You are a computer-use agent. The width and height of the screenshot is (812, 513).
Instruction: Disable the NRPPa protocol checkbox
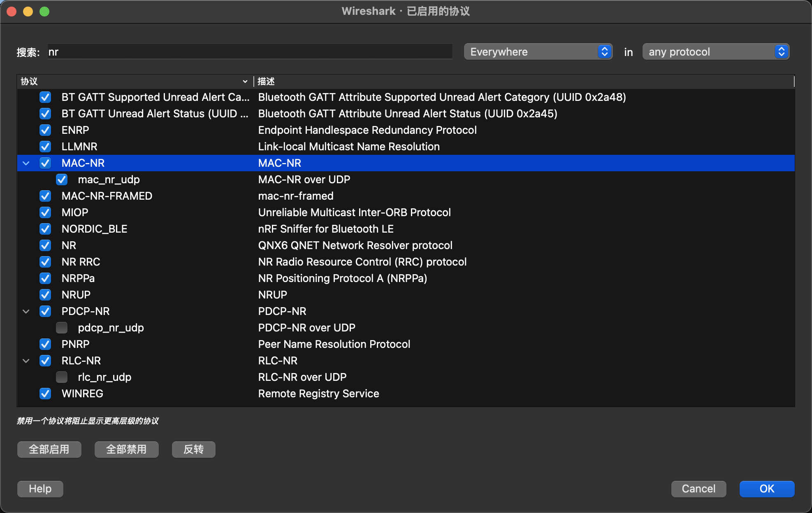coord(45,278)
